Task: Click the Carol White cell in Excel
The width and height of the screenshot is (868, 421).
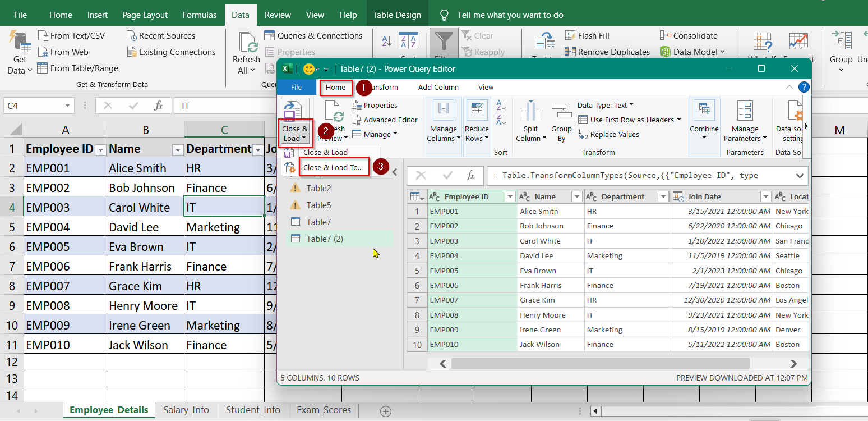Action: 146,207
